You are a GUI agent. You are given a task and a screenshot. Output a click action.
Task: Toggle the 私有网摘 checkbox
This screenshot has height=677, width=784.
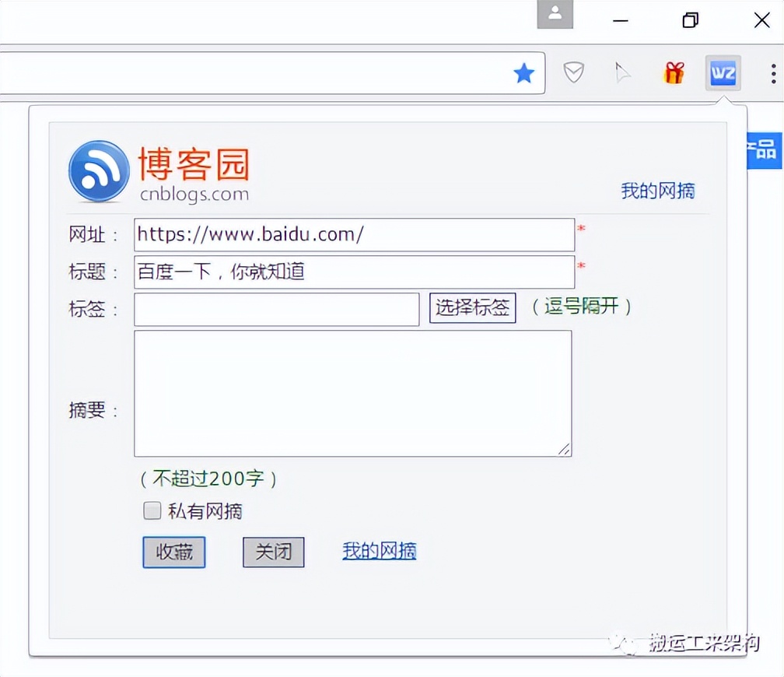point(152,510)
